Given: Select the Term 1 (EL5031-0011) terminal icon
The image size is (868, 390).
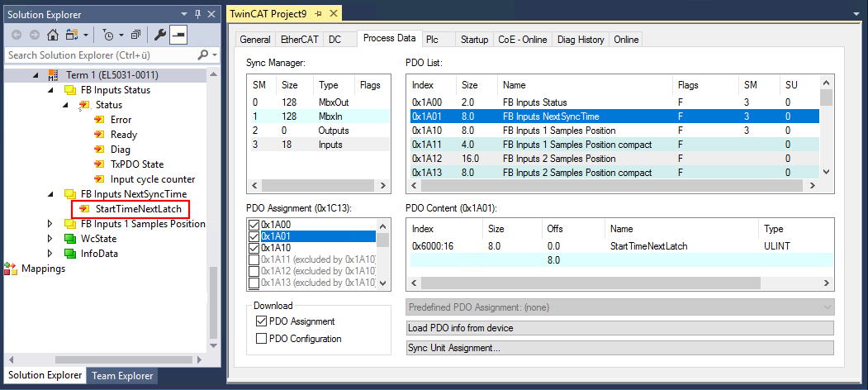Looking at the screenshot, I should pyautogui.click(x=53, y=75).
